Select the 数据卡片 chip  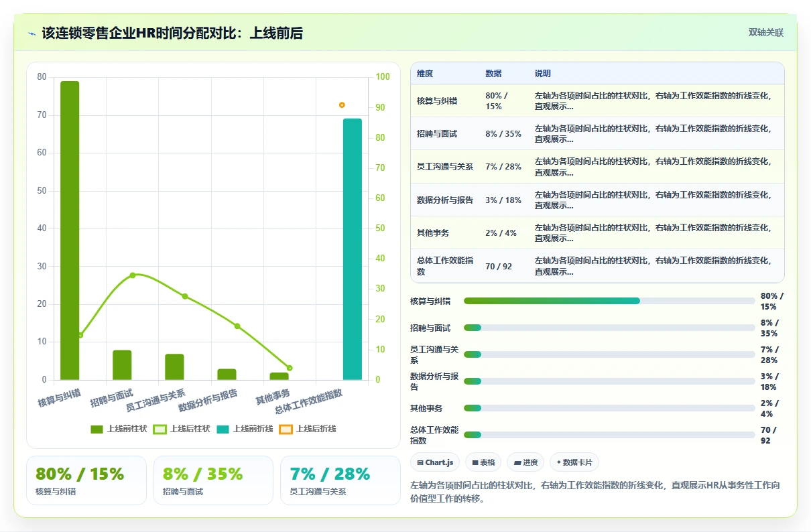[x=574, y=462]
